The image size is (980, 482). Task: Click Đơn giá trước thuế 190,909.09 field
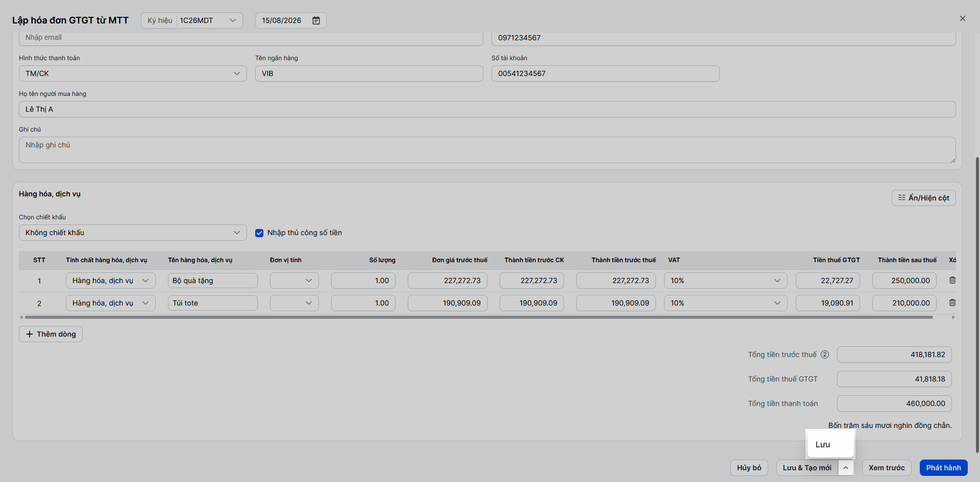point(448,303)
